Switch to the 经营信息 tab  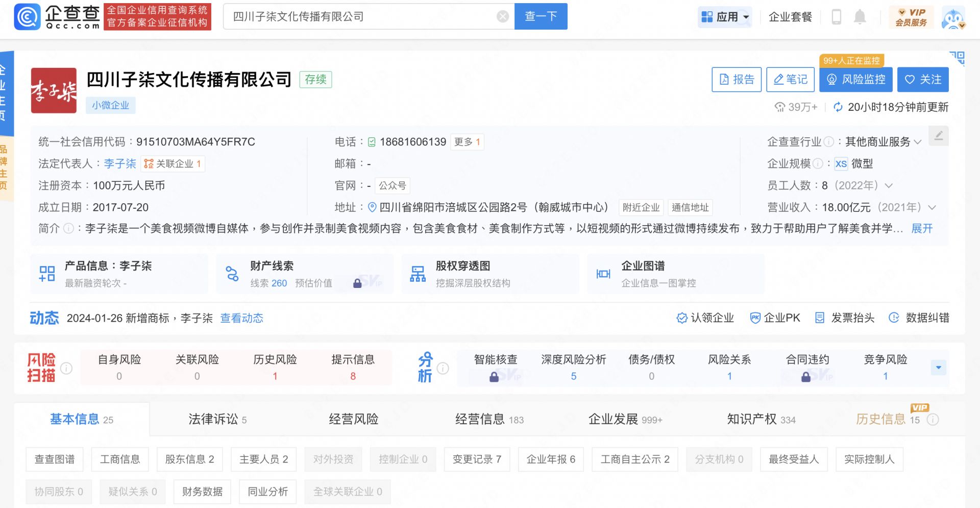click(x=489, y=419)
